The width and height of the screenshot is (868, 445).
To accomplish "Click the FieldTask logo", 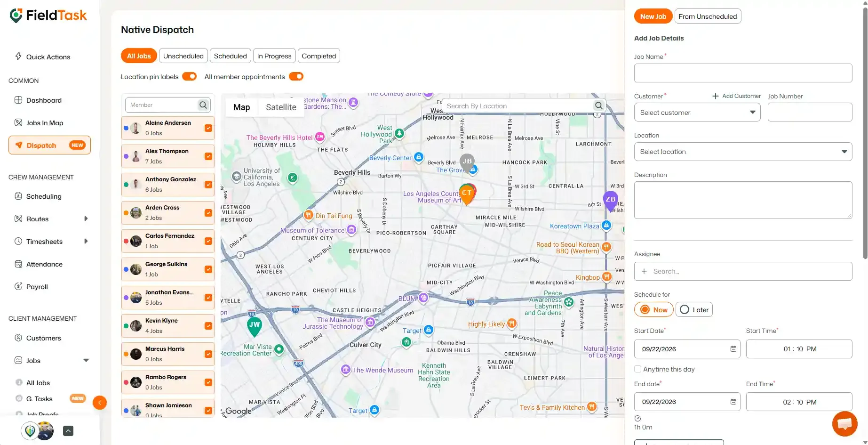I will (48, 16).
